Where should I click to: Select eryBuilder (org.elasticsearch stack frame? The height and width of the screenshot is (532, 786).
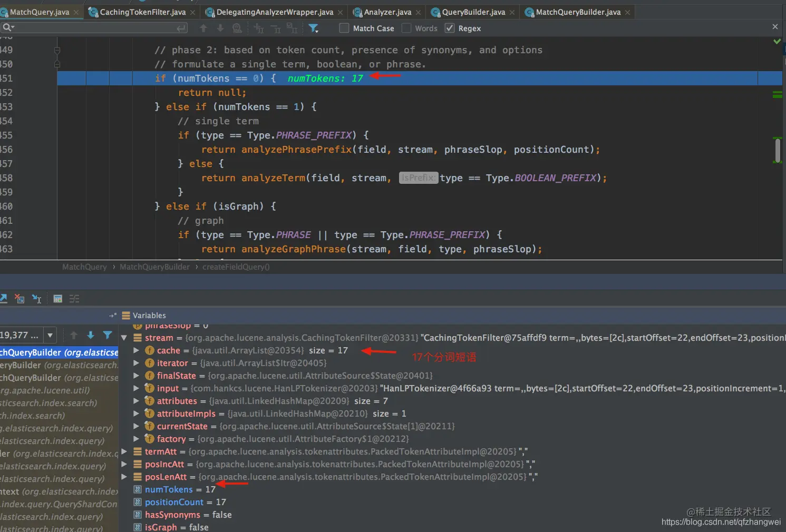[x=59, y=366]
